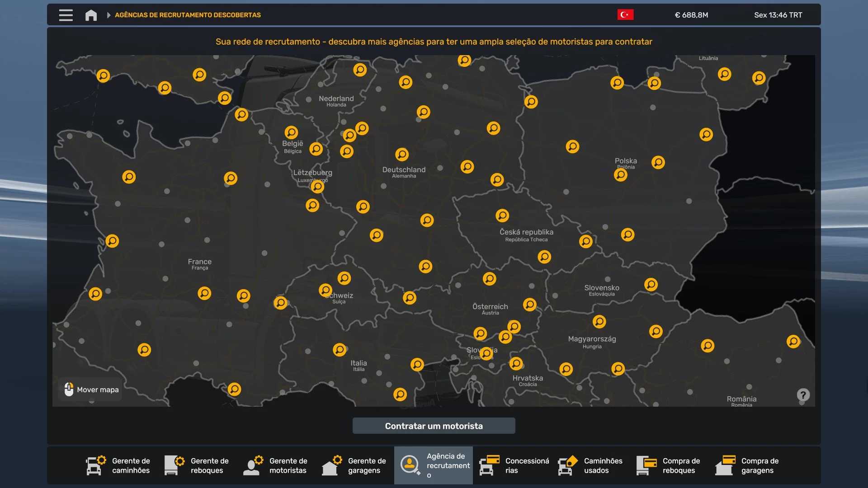Open Gerente de garagens garage manager
868x488 pixels.
[354, 465]
